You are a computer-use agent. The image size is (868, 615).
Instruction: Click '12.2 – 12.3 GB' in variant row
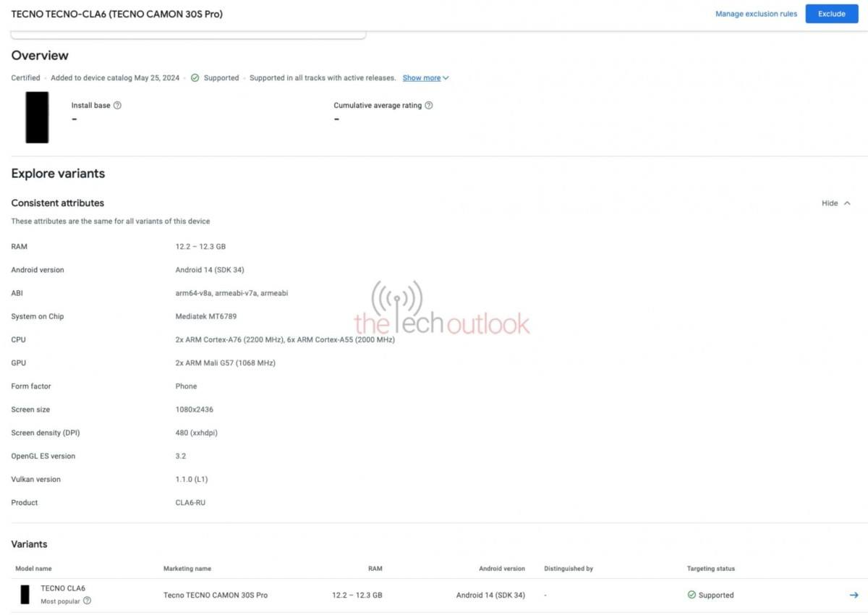pyautogui.click(x=357, y=595)
